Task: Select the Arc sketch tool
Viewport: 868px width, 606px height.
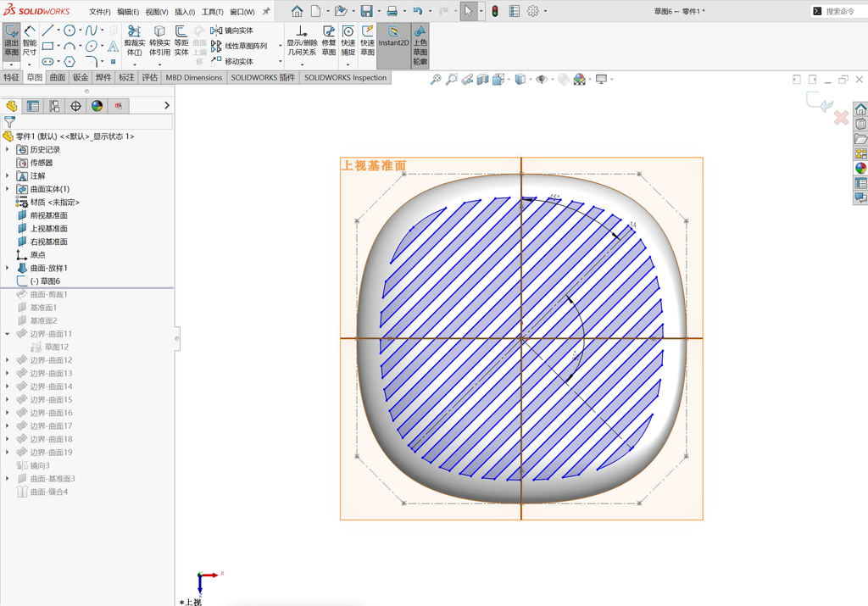Action: 70,46
